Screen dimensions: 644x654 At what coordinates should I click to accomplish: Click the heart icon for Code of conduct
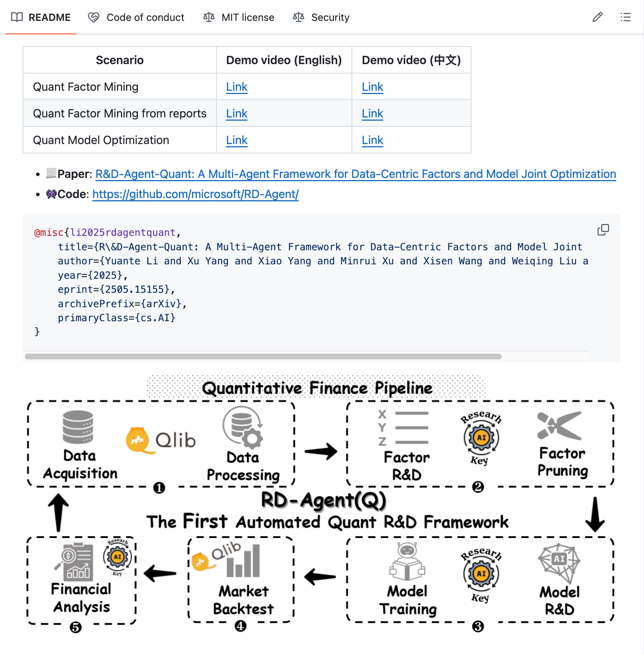[94, 17]
